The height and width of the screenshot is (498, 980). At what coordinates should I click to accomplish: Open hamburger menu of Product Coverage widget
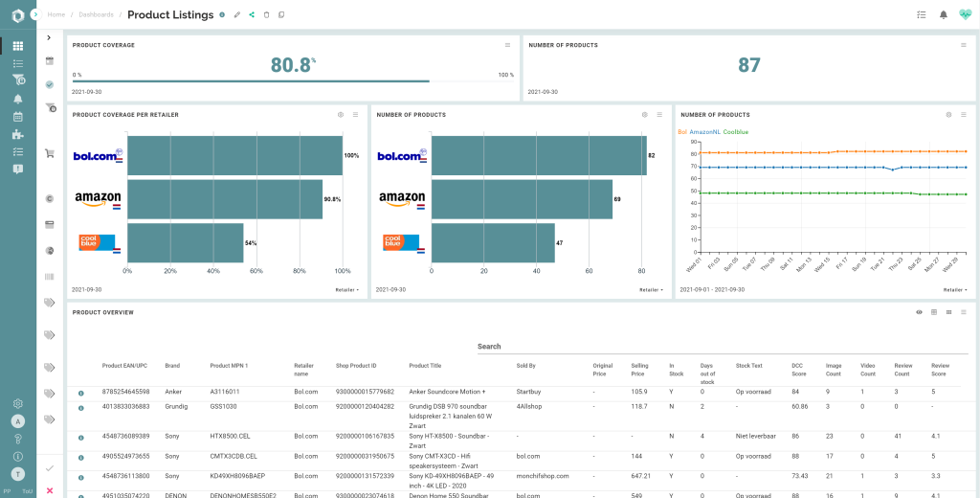[508, 45]
